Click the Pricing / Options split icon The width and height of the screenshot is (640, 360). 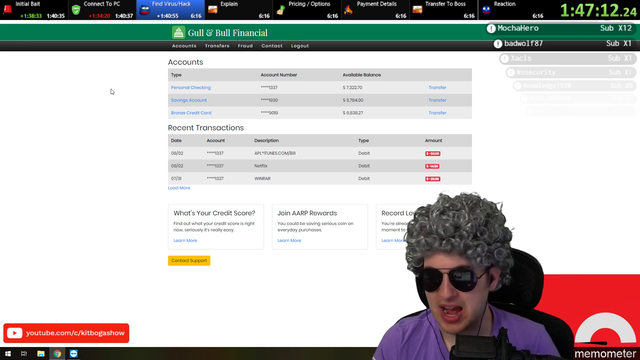coord(280,10)
